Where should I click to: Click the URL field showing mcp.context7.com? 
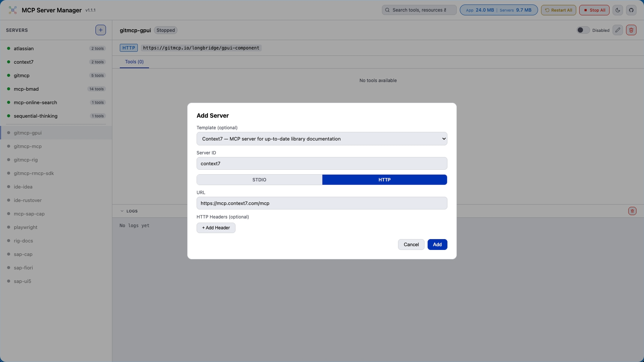coord(322,203)
